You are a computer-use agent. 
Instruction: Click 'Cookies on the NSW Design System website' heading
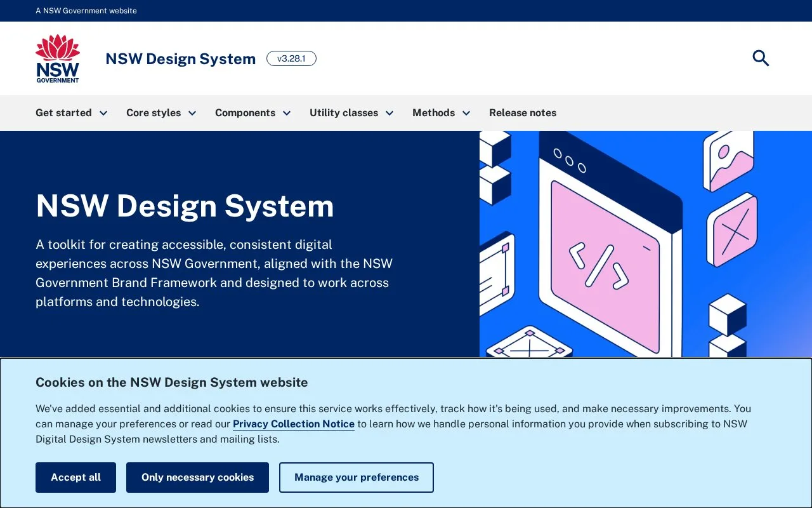172,382
